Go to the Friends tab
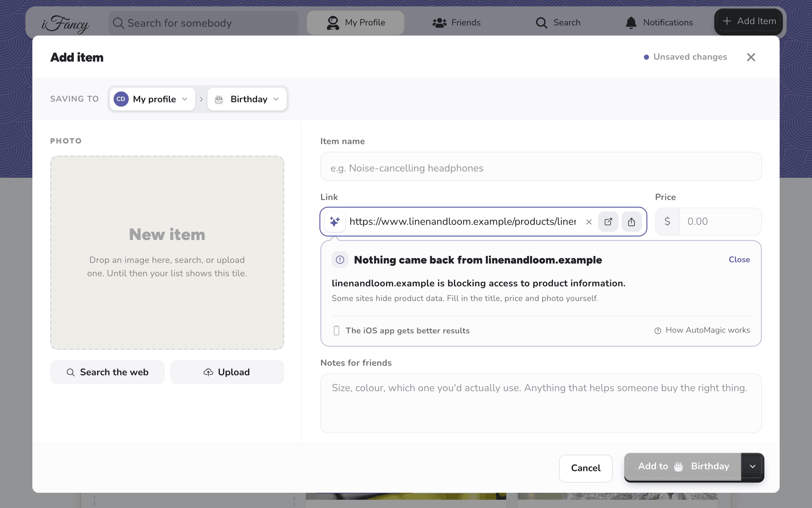This screenshot has height=508, width=812. (x=456, y=23)
